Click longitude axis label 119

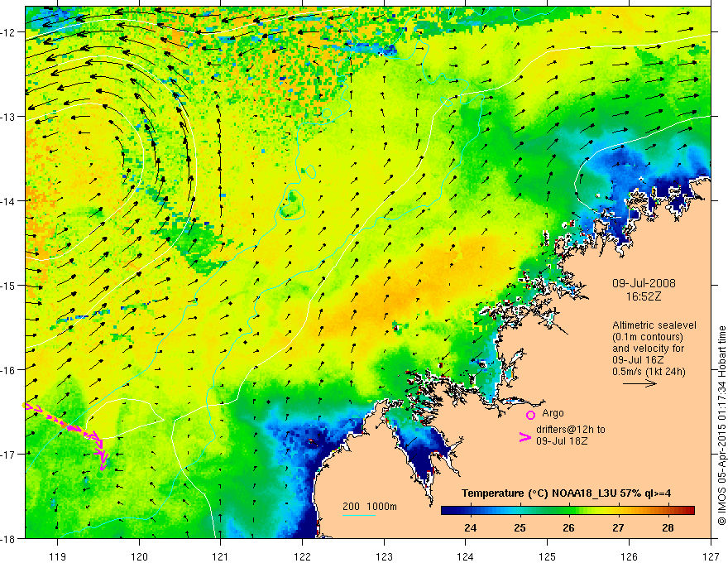coord(57,556)
